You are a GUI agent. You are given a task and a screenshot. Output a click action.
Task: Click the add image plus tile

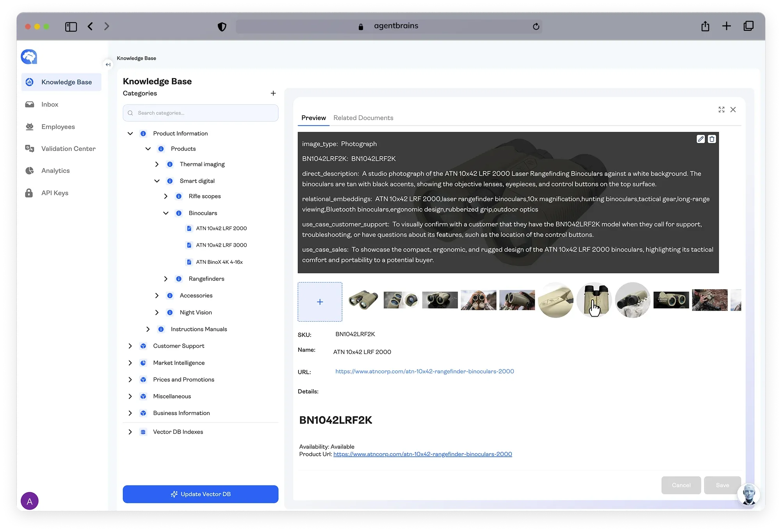pyautogui.click(x=320, y=302)
